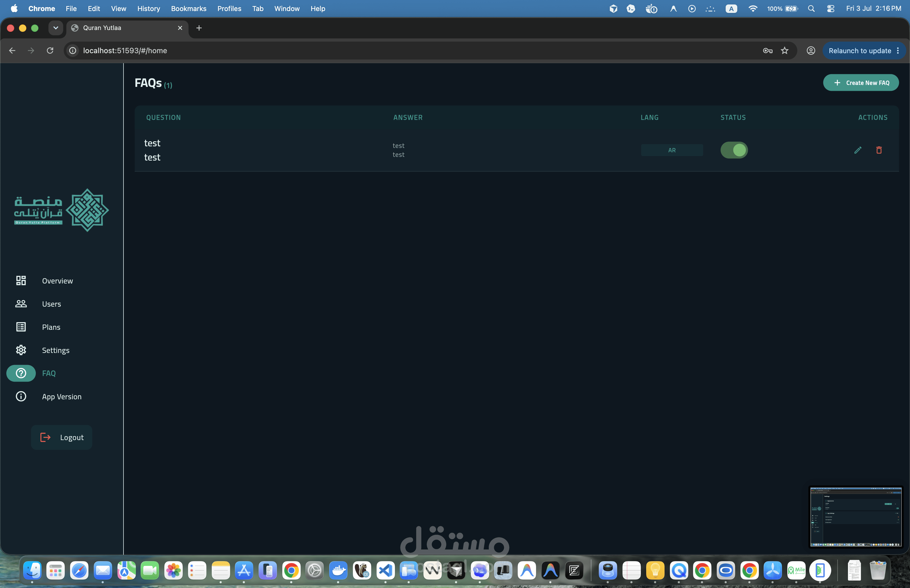Click Create New FAQ button

coord(861,82)
